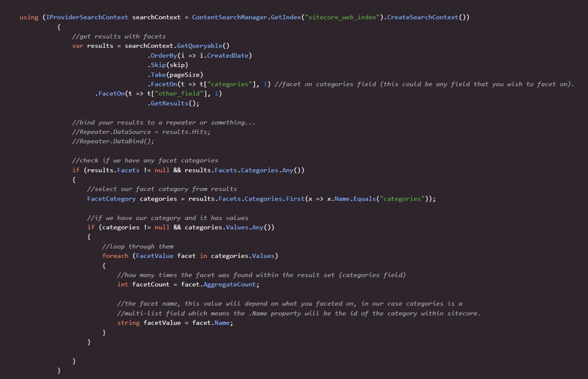The height and width of the screenshot is (379, 588).
Task: Click the comment "//get results with facets"
Action: (119, 36)
